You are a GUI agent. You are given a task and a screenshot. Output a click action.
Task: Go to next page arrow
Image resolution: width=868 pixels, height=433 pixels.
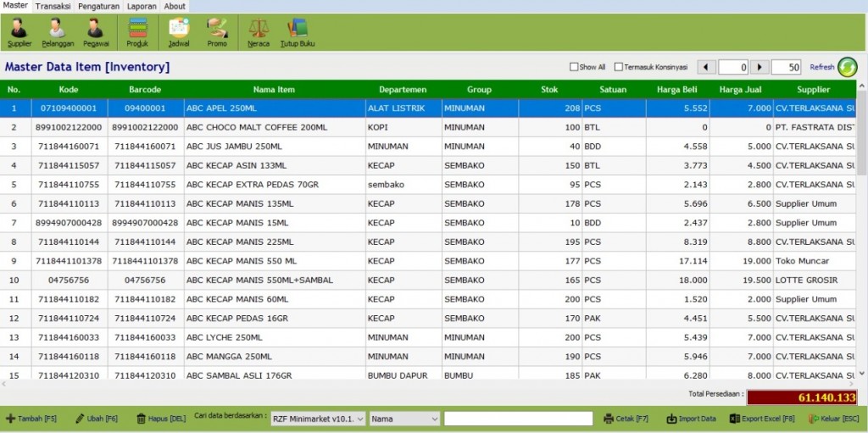click(x=759, y=67)
